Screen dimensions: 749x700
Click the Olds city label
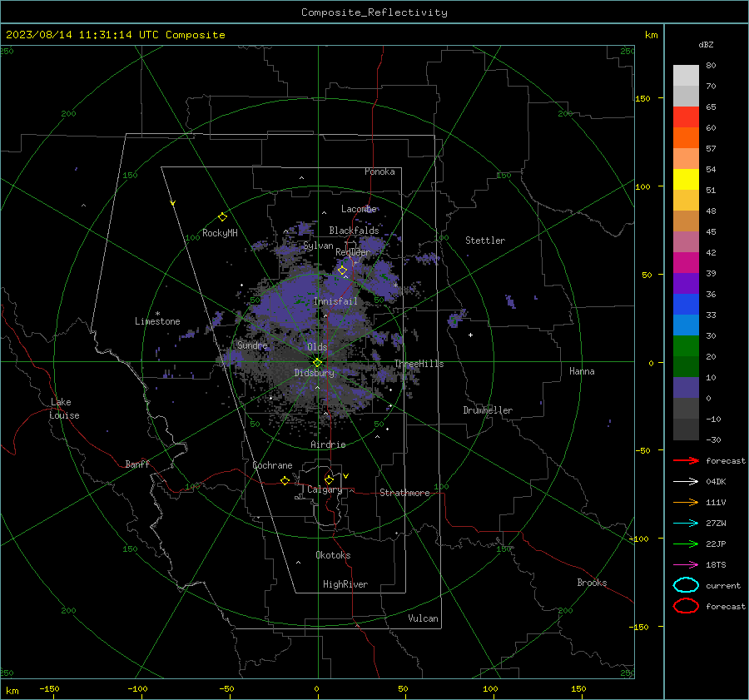click(x=317, y=347)
